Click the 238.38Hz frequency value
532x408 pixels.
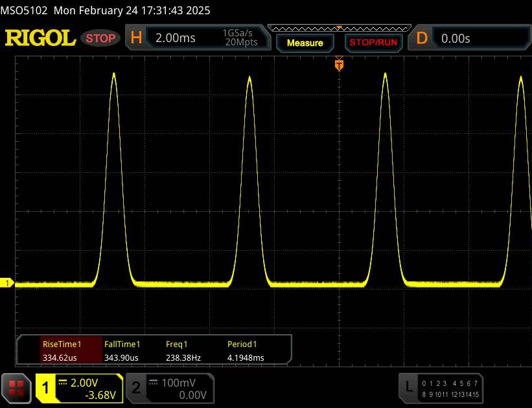[183, 357]
